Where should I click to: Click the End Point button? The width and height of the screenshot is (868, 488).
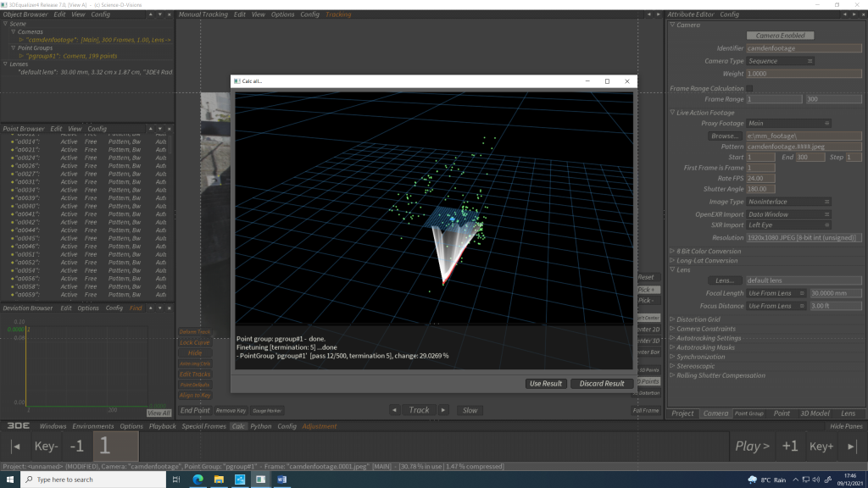click(195, 411)
